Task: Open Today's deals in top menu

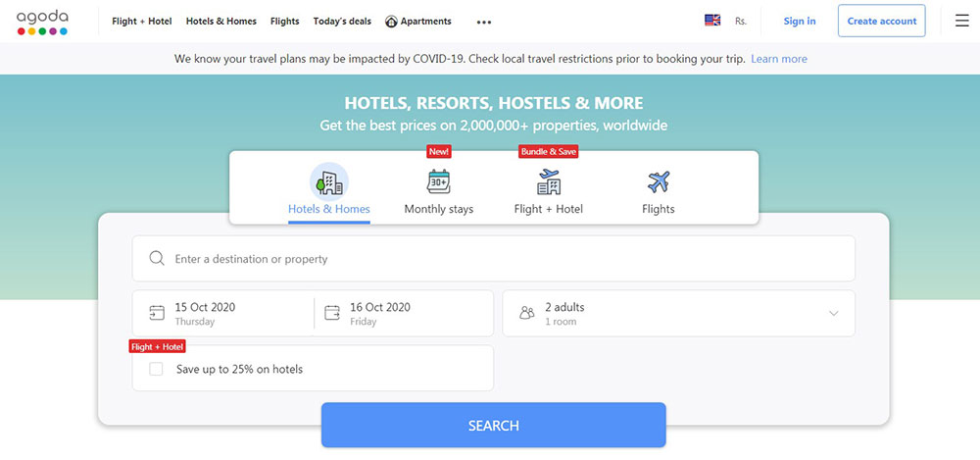Action: (x=342, y=22)
